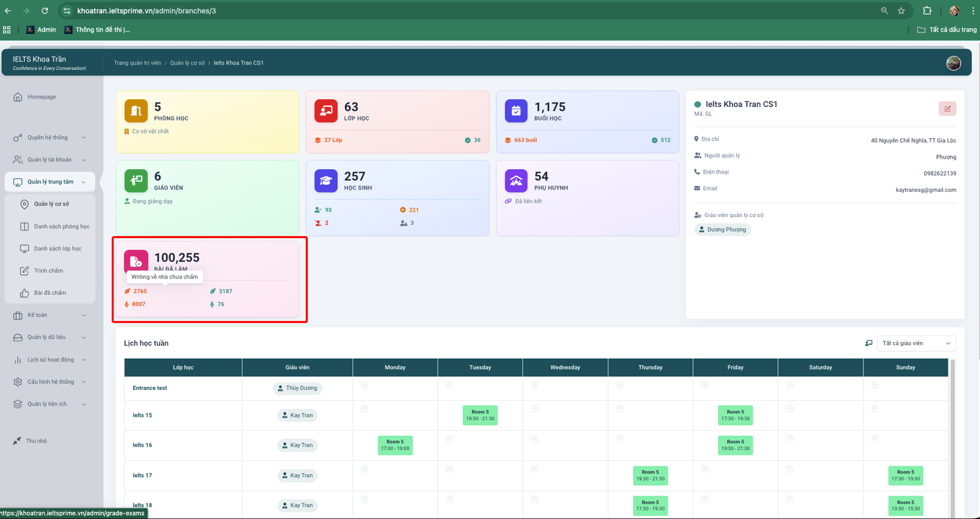Click Quản lý cơ sở breadcrumb link
This screenshot has height=519, width=980.
187,63
